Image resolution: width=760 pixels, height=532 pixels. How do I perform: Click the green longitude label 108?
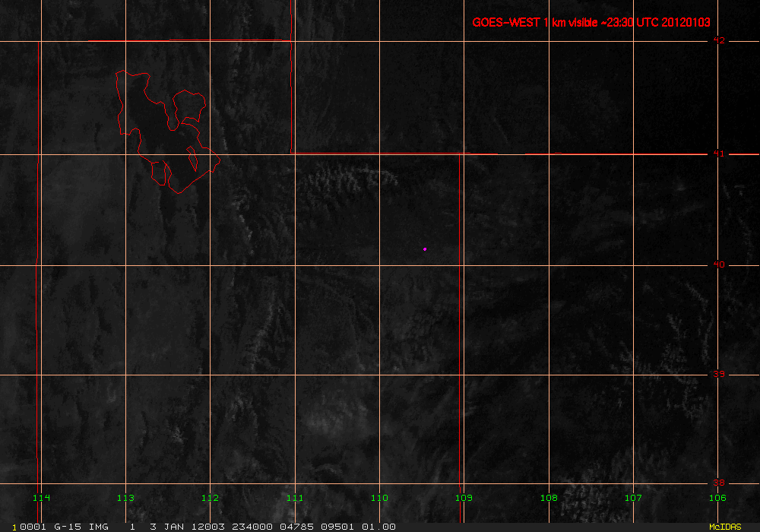tap(549, 498)
